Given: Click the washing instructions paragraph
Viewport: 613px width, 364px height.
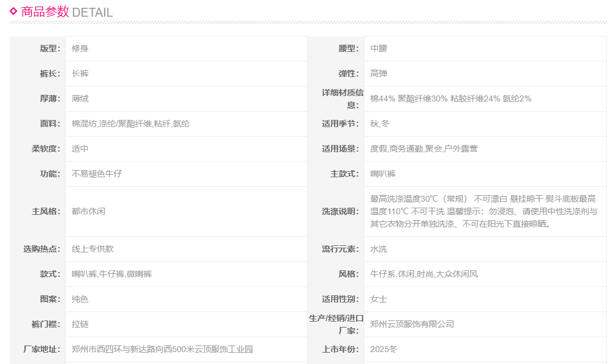Looking at the screenshot, I should [483, 211].
